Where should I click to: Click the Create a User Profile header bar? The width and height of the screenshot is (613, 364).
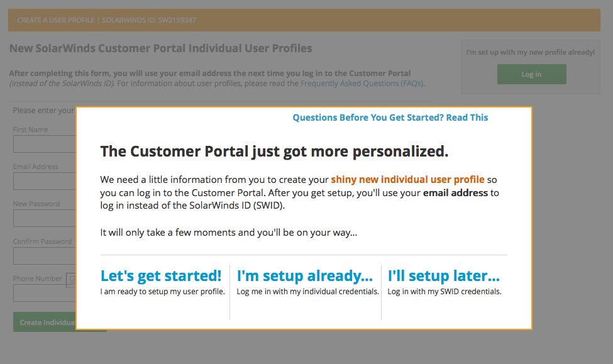[x=304, y=20]
